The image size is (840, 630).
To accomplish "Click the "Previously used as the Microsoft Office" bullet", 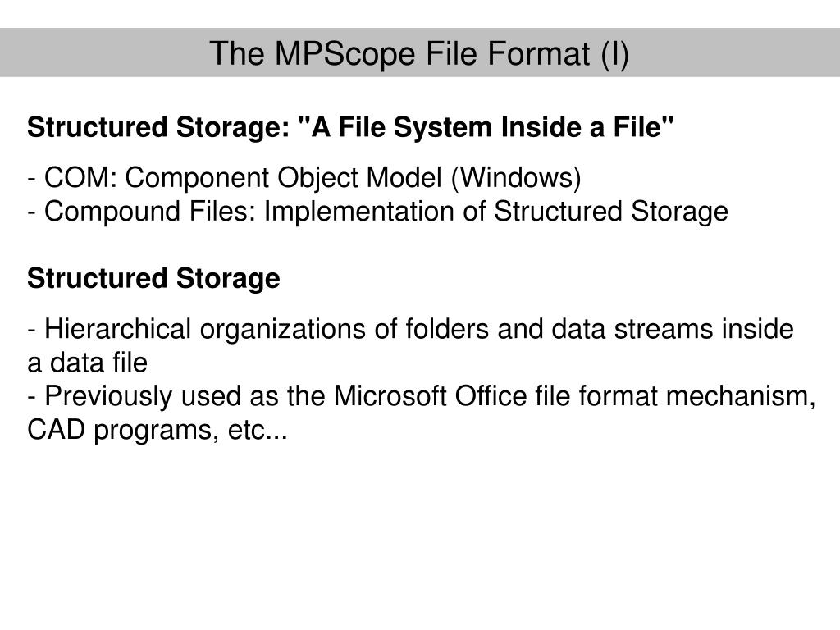I will pyautogui.click(x=421, y=397).
